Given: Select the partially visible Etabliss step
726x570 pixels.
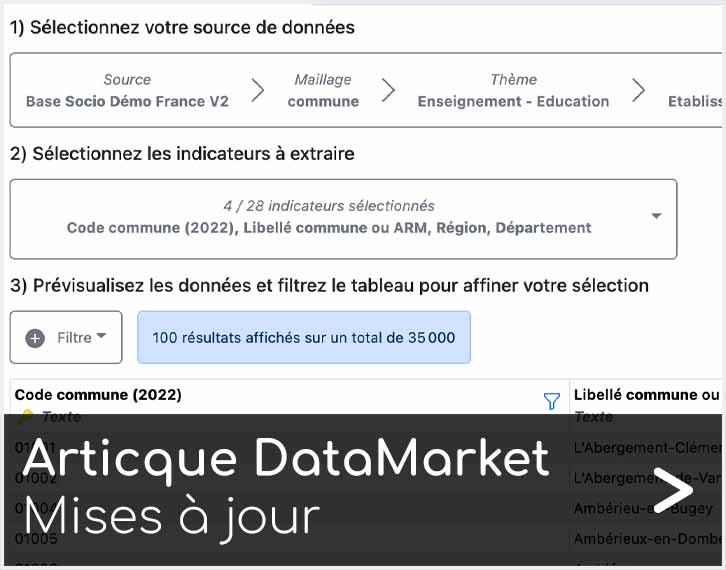Looking at the screenshot, I should 695,101.
